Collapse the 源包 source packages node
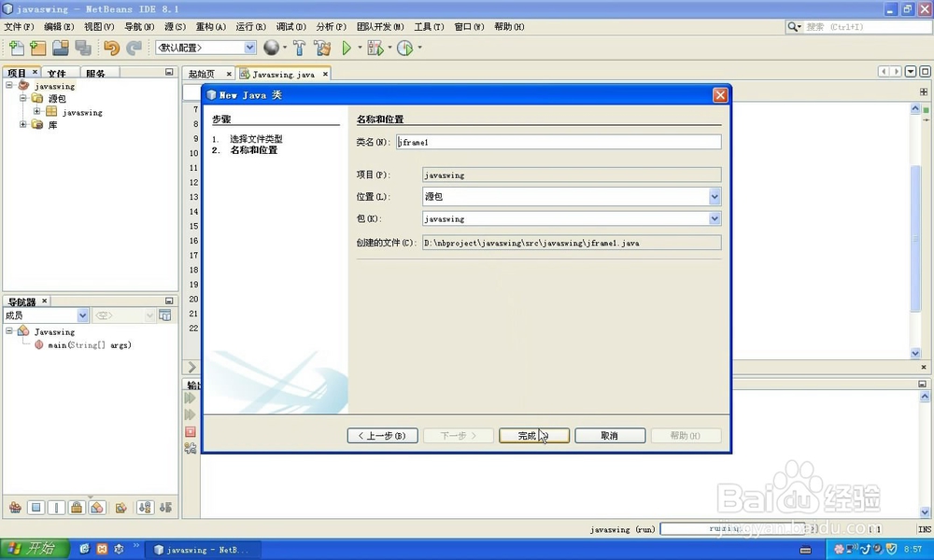This screenshot has width=934, height=560. [22, 98]
